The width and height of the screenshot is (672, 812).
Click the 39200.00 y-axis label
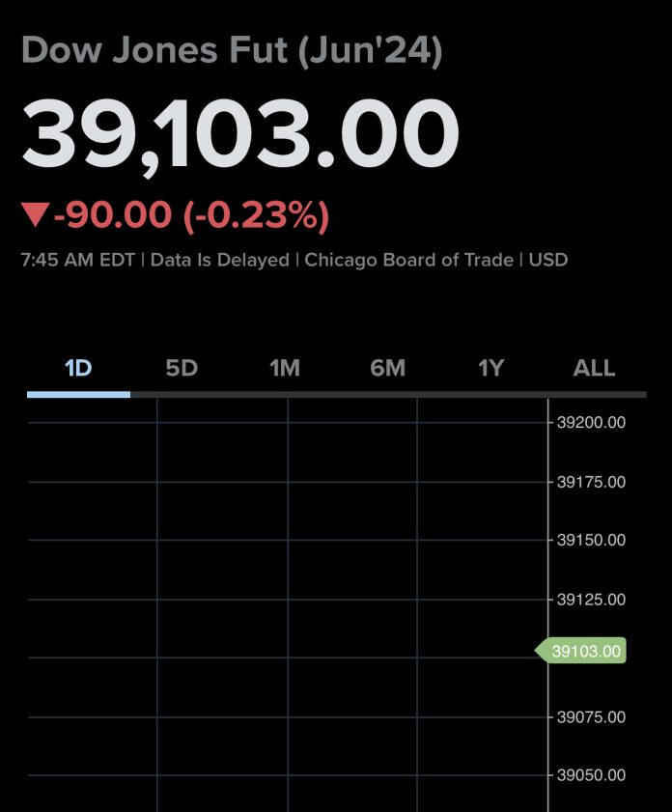point(591,422)
